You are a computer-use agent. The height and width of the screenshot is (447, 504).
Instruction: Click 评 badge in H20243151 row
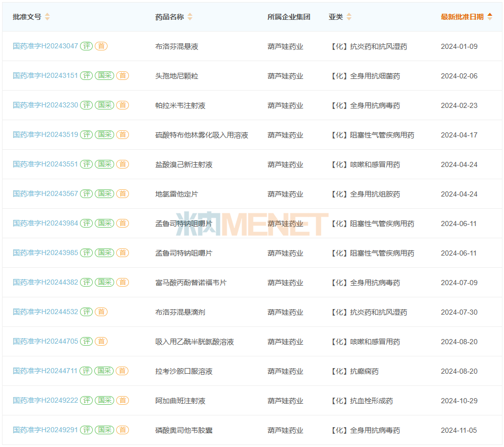tap(87, 76)
